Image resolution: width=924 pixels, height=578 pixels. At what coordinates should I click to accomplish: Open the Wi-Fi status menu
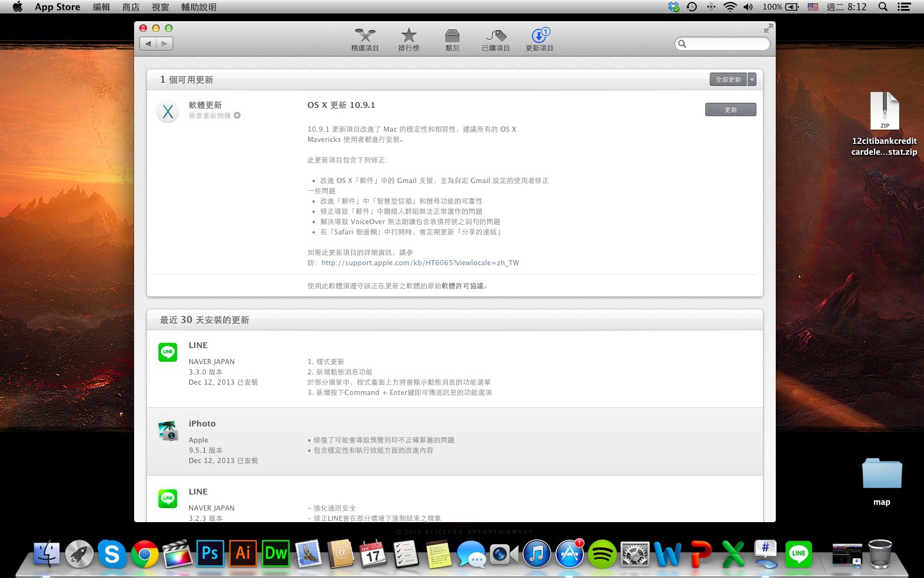click(730, 7)
